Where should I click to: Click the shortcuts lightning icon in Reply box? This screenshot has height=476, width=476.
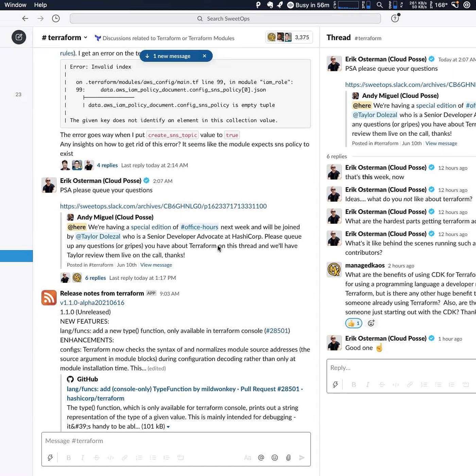pos(335,385)
